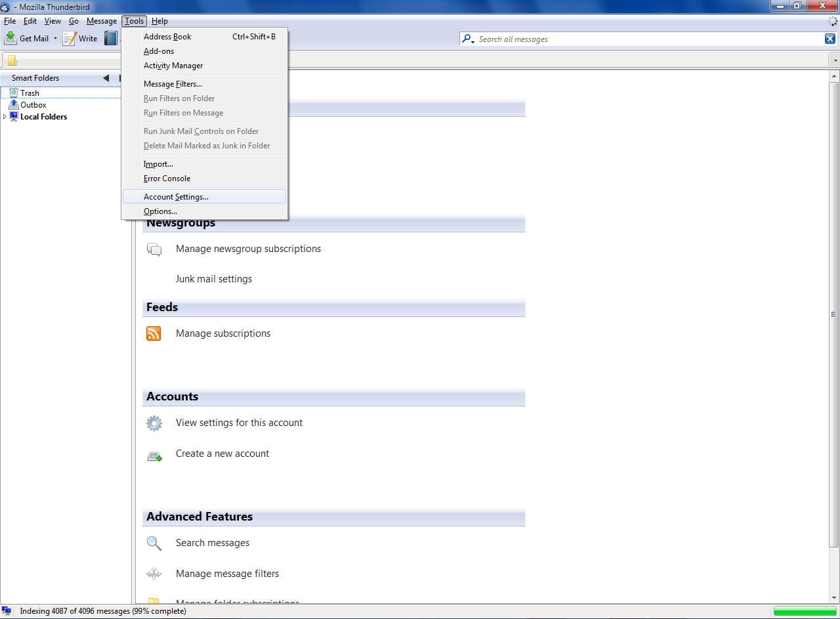Clear the search box with the X button
This screenshot has width=840, height=619.
click(x=830, y=39)
